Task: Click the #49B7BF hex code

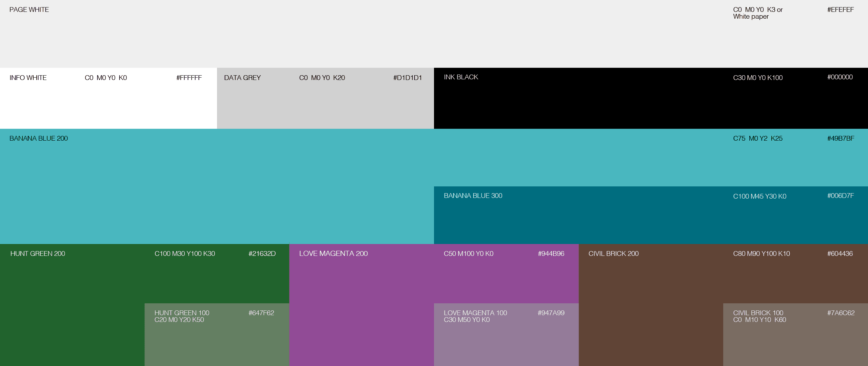Action: coord(841,139)
